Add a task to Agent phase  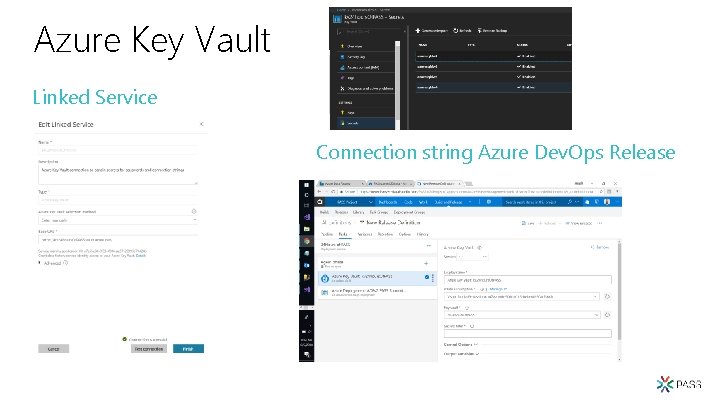coord(426,264)
